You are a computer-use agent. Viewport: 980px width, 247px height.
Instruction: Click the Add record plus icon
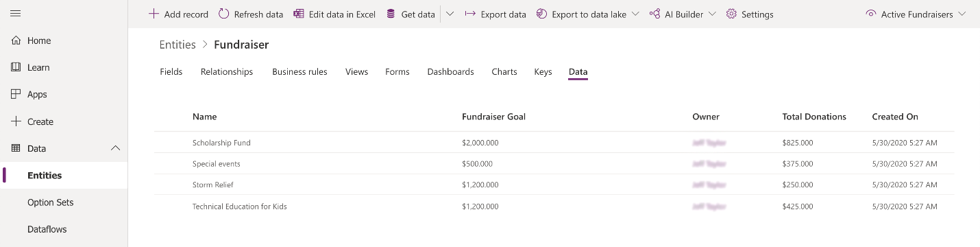pos(154,14)
